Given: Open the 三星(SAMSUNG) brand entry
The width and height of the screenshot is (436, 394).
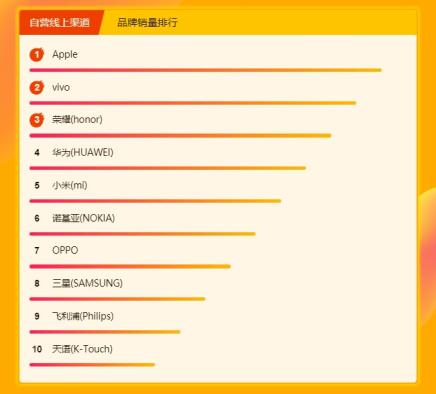Looking at the screenshot, I should tap(87, 283).
